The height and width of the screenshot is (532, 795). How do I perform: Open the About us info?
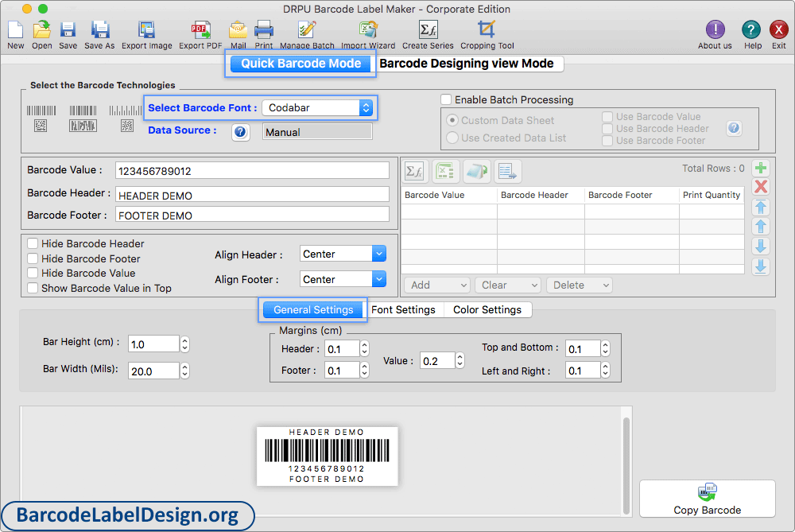point(715,29)
